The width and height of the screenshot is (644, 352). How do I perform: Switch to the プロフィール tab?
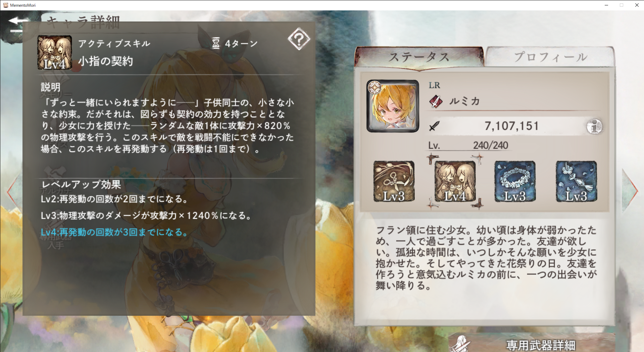(x=550, y=57)
